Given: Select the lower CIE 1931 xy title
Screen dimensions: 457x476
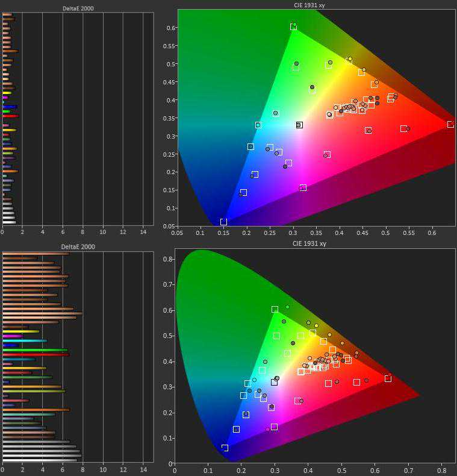Looking at the screenshot, I should [x=309, y=243].
